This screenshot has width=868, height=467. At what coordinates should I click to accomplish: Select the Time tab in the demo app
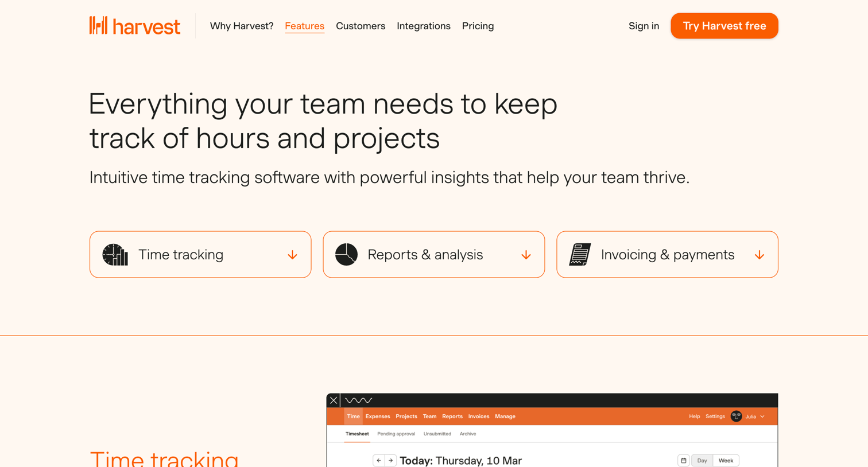(x=353, y=417)
